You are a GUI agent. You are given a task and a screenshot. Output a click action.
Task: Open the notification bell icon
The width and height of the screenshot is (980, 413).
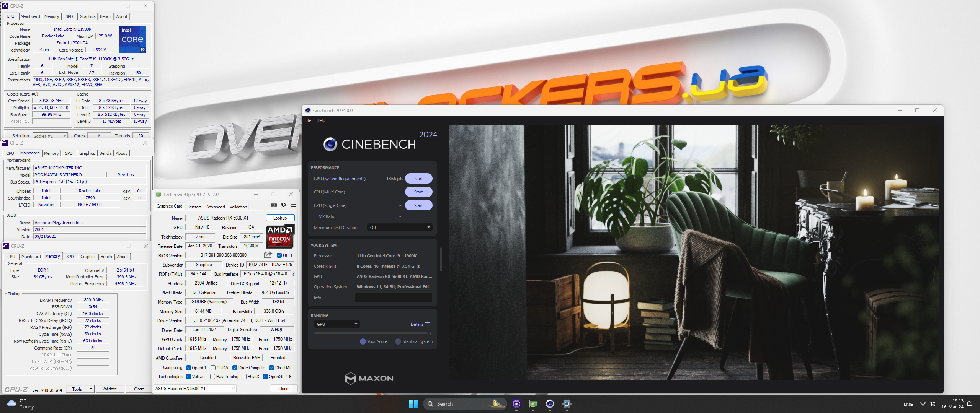pyautogui.click(x=969, y=404)
